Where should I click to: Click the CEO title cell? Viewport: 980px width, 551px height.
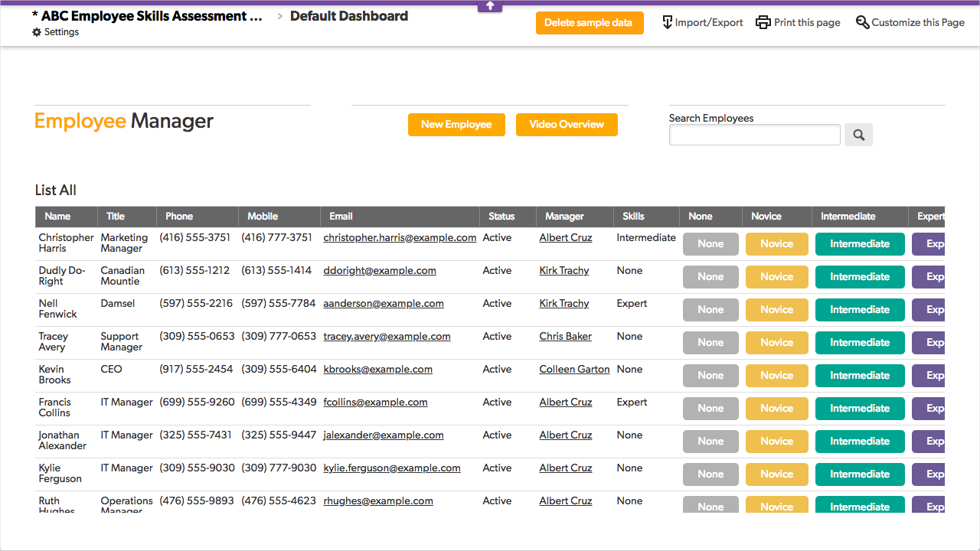pyautogui.click(x=112, y=370)
